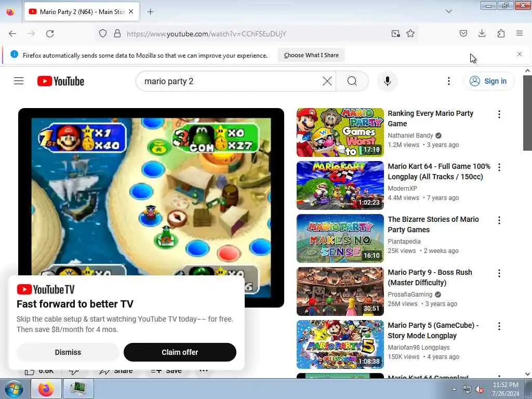Open Mario Party 9 Boss Rush thumbnail
The height and width of the screenshot is (399, 532).
(340, 291)
